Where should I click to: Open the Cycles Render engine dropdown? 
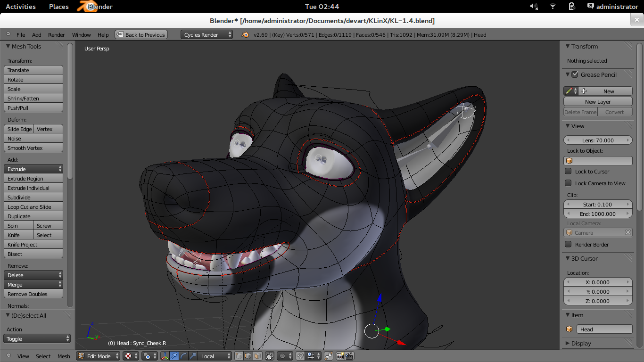pos(206,34)
